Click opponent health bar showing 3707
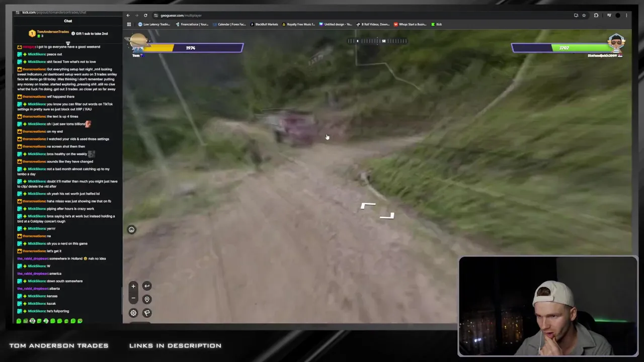The height and width of the screenshot is (362, 644). 560,48
